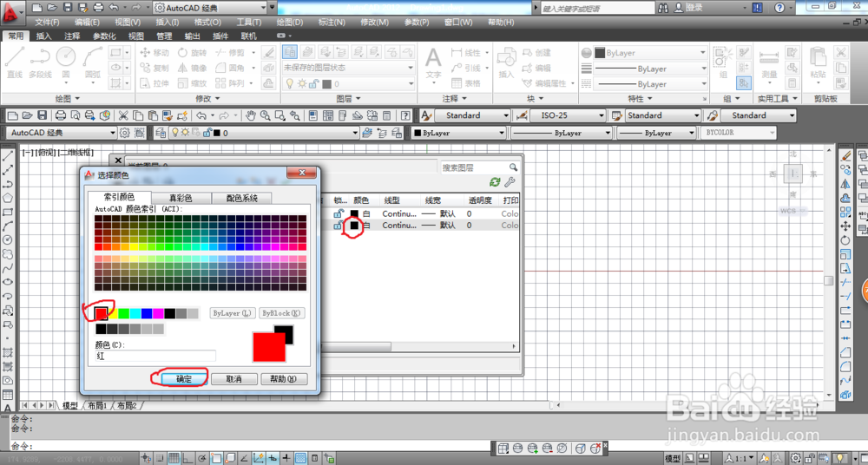This screenshot has width=868, height=465.
Task: Pick the blue standard color swatch
Action: point(147,313)
